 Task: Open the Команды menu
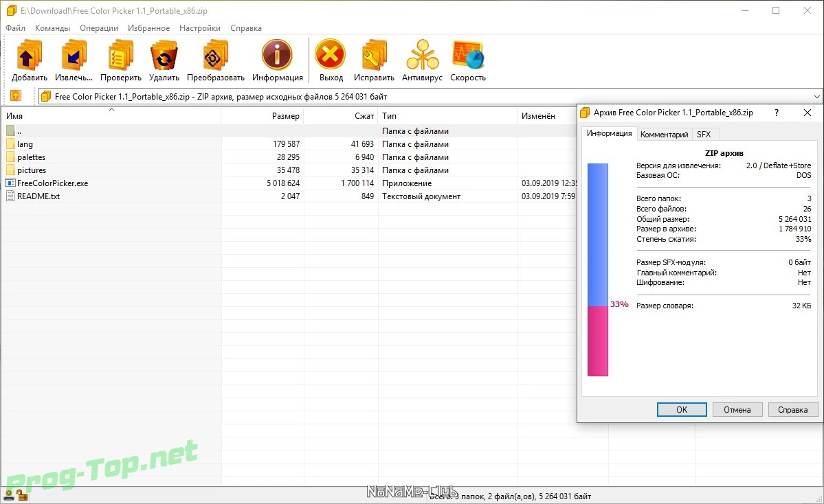coord(52,28)
